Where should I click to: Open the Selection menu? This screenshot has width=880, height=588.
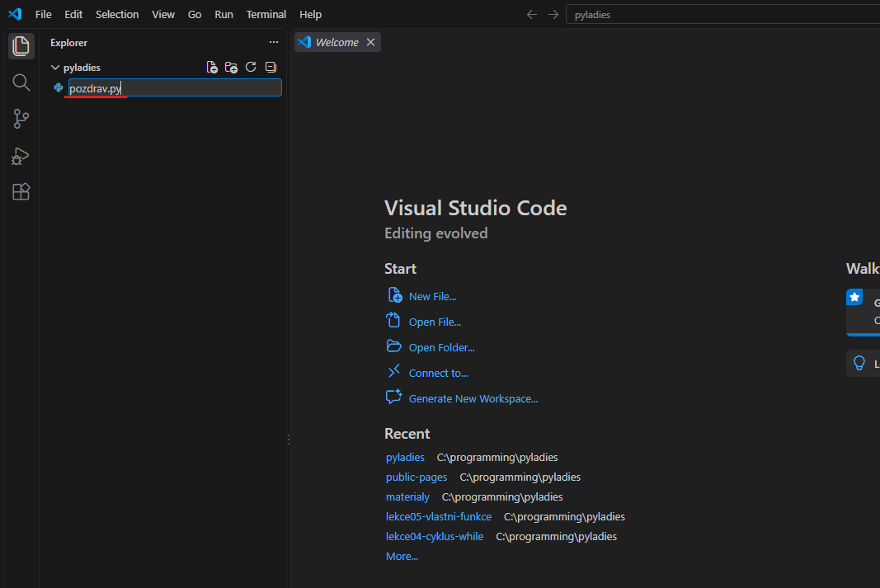coord(117,15)
